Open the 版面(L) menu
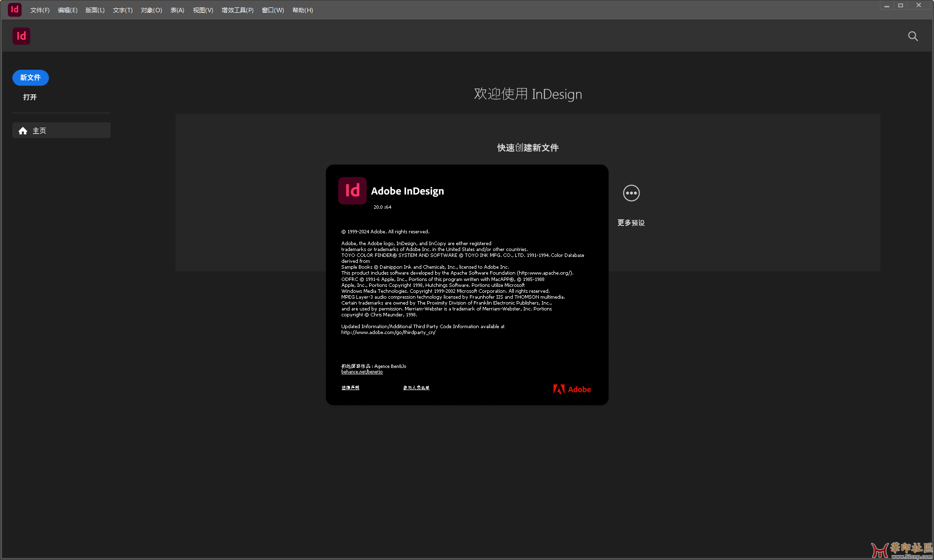934x560 pixels. pos(95,10)
